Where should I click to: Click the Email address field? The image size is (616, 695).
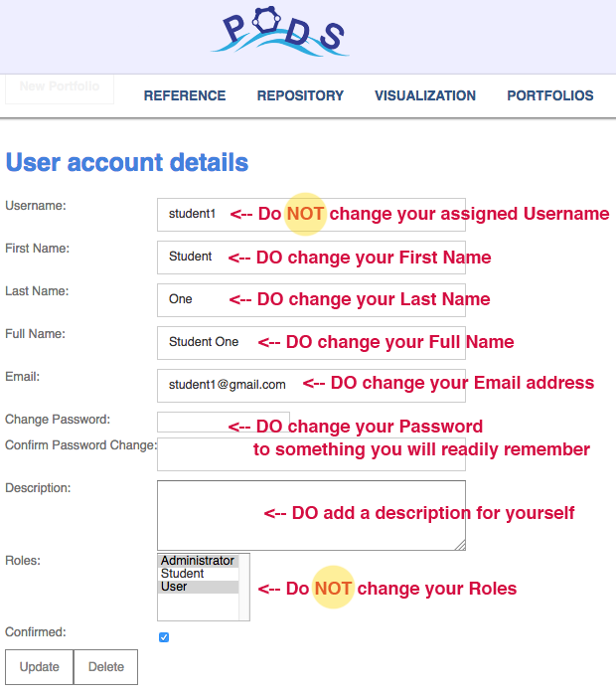tap(227, 386)
